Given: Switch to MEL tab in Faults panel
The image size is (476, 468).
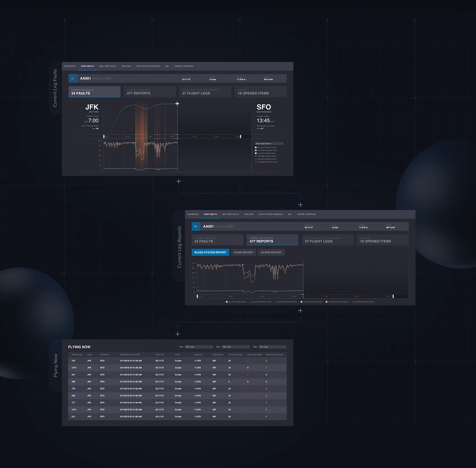Looking at the screenshot, I should (167, 66).
